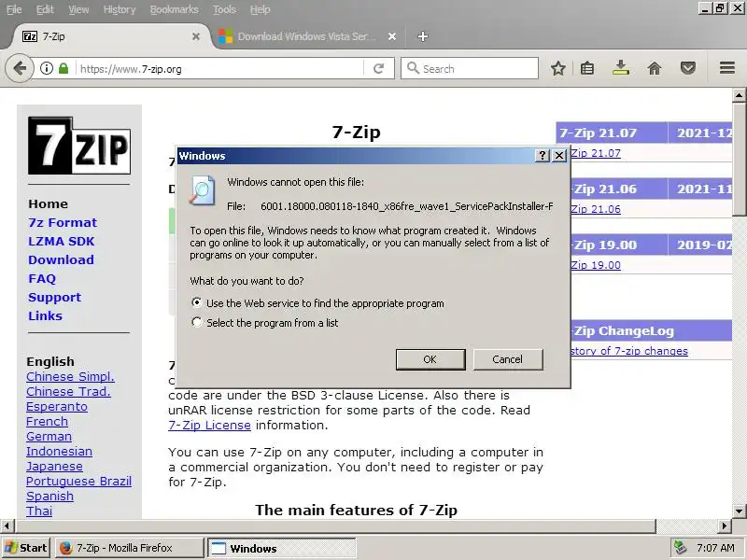Switch language to Portuguese Brazil
This screenshot has width=747, height=560.
79,481
